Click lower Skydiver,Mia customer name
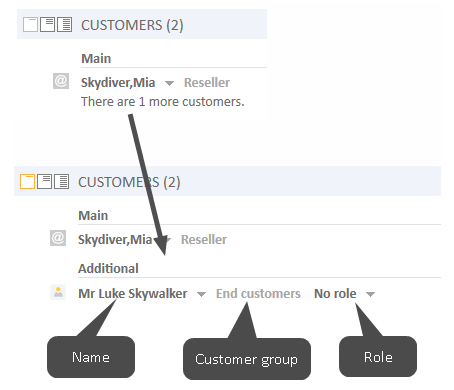454x390 pixels. pyautogui.click(x=115, y=240)
